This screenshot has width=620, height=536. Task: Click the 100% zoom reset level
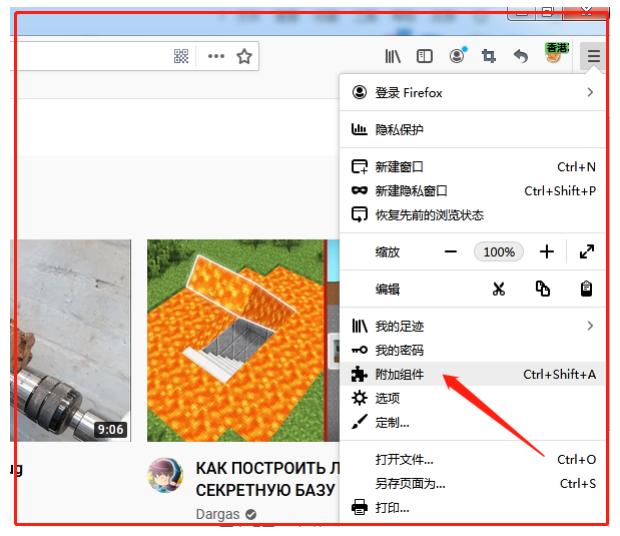coord(498,252)
